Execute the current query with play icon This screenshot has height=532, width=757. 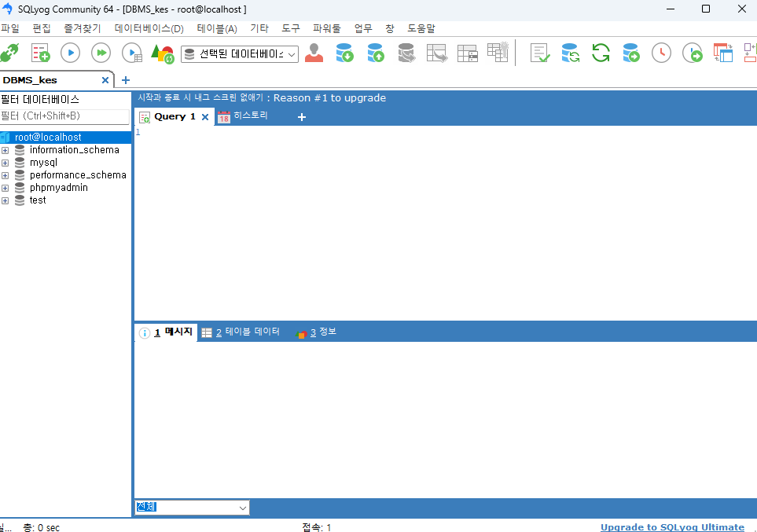(71, 53)
